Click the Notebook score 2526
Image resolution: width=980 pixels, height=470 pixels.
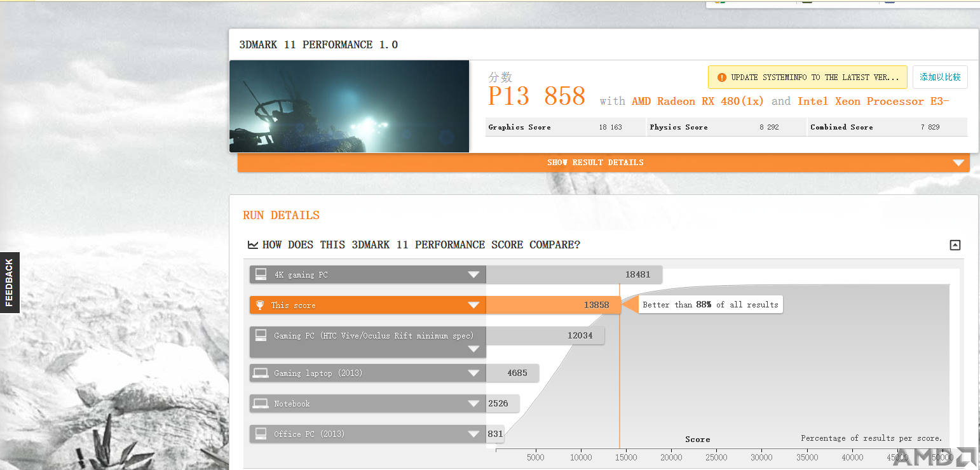(x=498, y=403)
